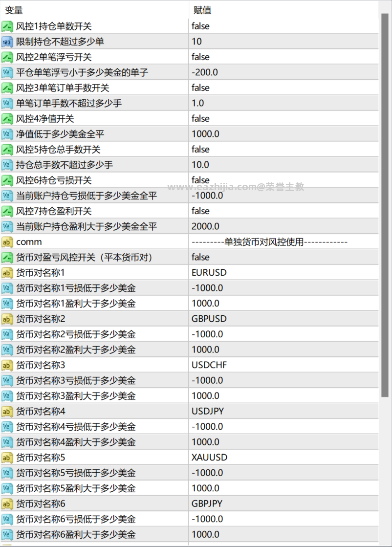Edit the 1000.0 value of 净值低于多少美金全平
Screen dimensions: 392x547
[x=205, y=134]
